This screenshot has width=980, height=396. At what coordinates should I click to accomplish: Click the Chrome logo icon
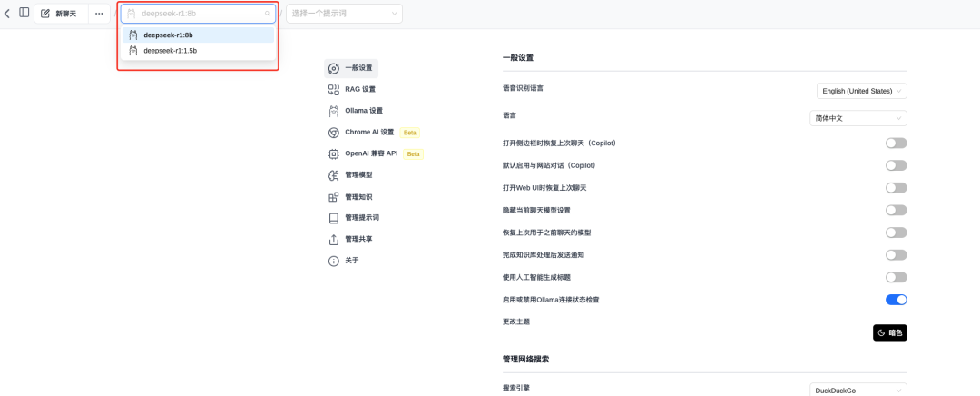334,133
